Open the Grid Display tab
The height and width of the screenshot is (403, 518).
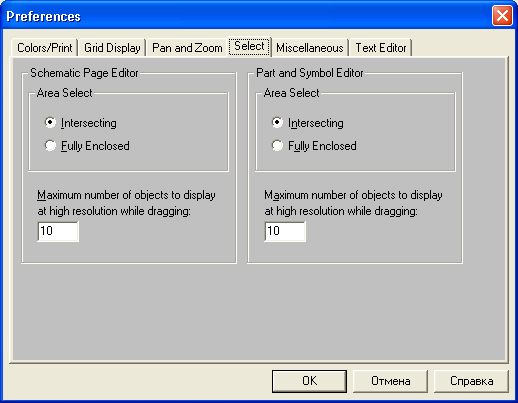point(112,48)
